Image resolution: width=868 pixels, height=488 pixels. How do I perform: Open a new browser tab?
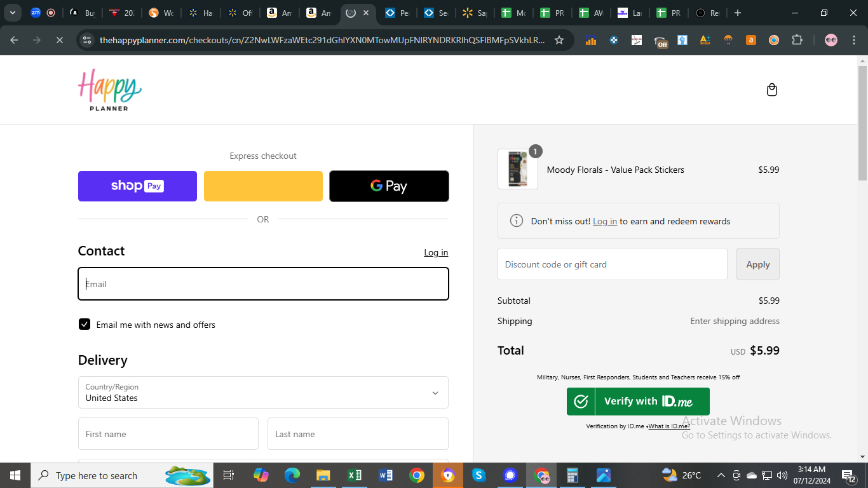click(x=737, y=13)
